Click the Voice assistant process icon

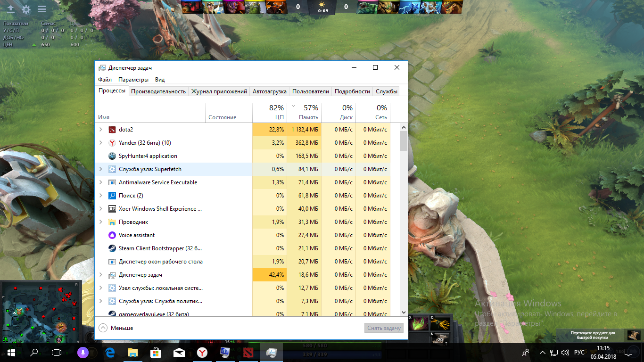tap(112, 235)
